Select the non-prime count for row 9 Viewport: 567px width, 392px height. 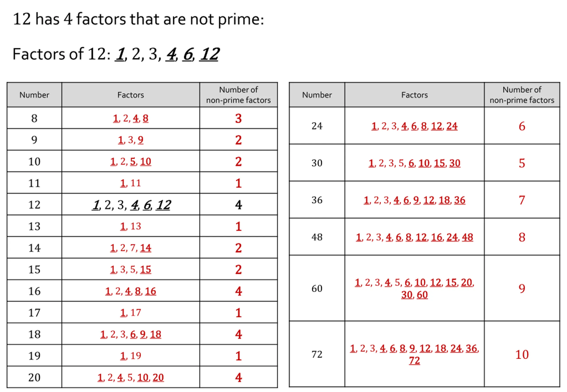[x=239, y=140]
